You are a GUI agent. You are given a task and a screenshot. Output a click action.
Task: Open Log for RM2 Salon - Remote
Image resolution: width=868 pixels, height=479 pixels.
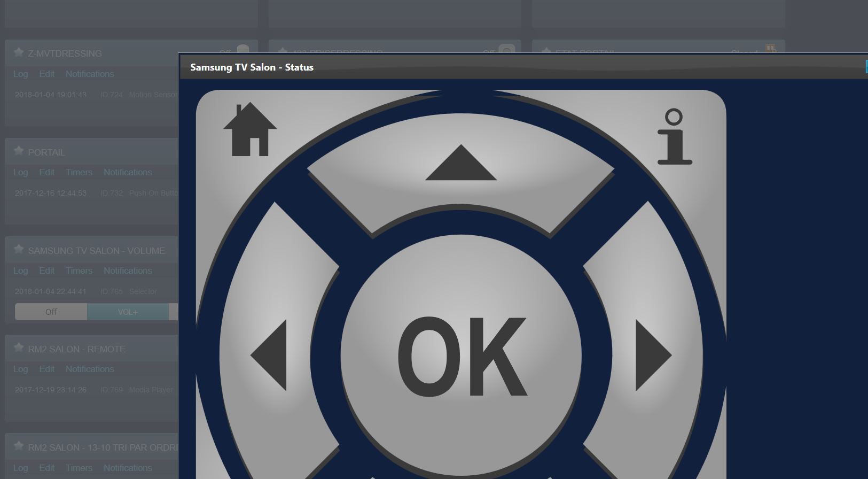[20, 369]
